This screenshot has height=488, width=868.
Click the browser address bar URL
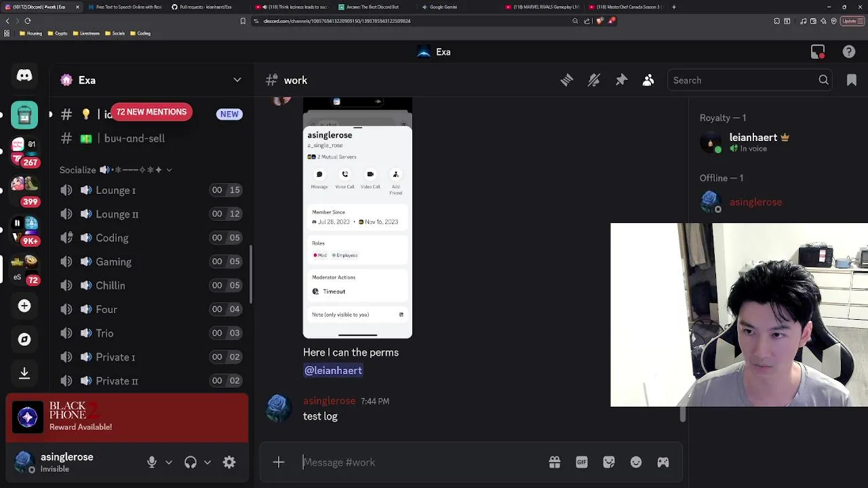(337, 21)
